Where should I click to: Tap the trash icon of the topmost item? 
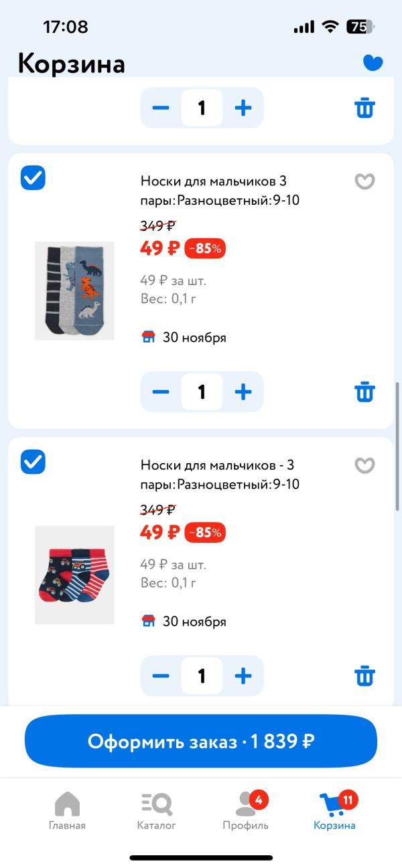(x=364, y=108)
